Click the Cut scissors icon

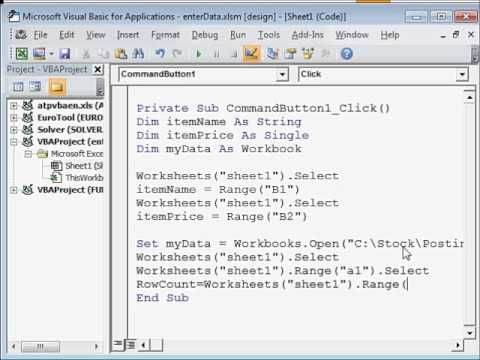tap(86, 54)
